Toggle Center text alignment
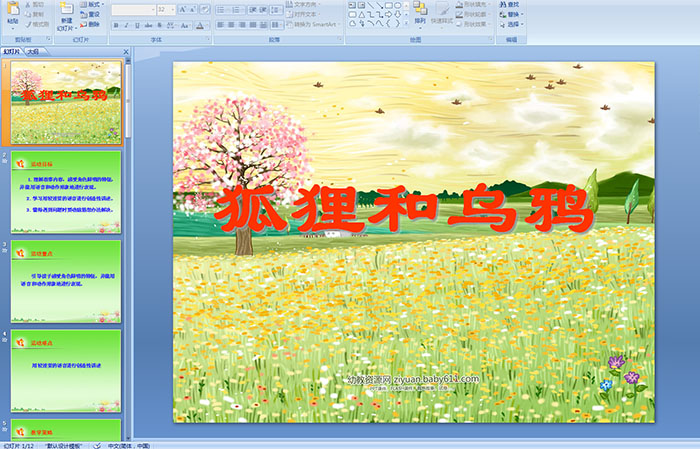This screenshot has width=700, height=449. pyautogui.click(x=231, y=25)
